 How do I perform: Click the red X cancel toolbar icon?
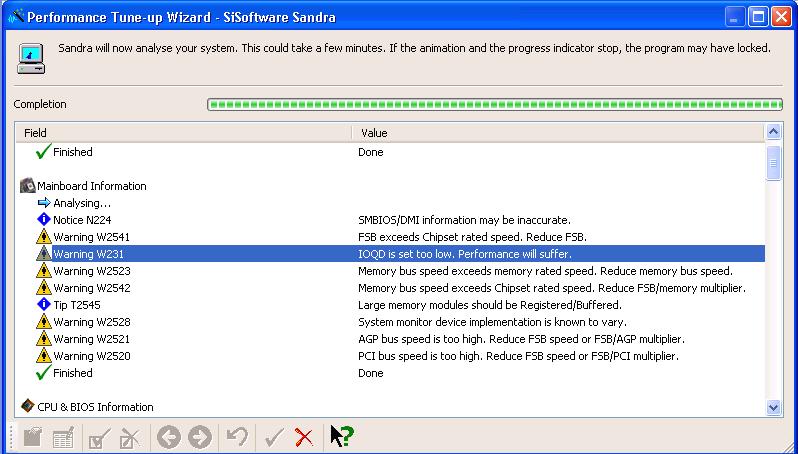click(x=304, y=437)
